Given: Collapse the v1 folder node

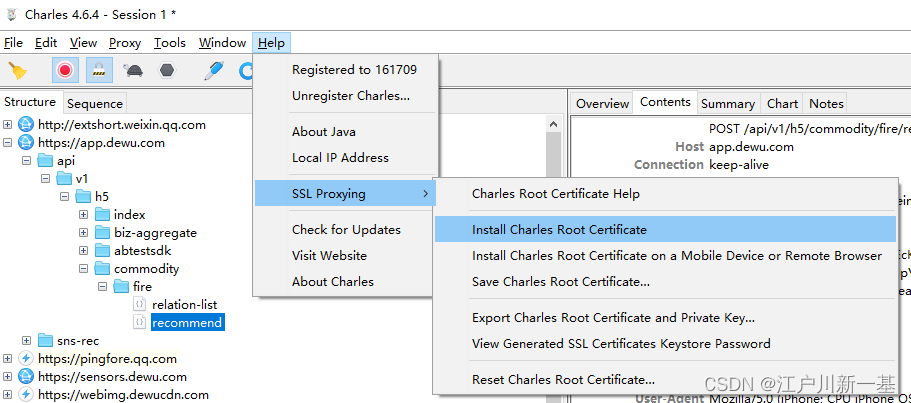Looking at the screenshot, I should point(45,178).
